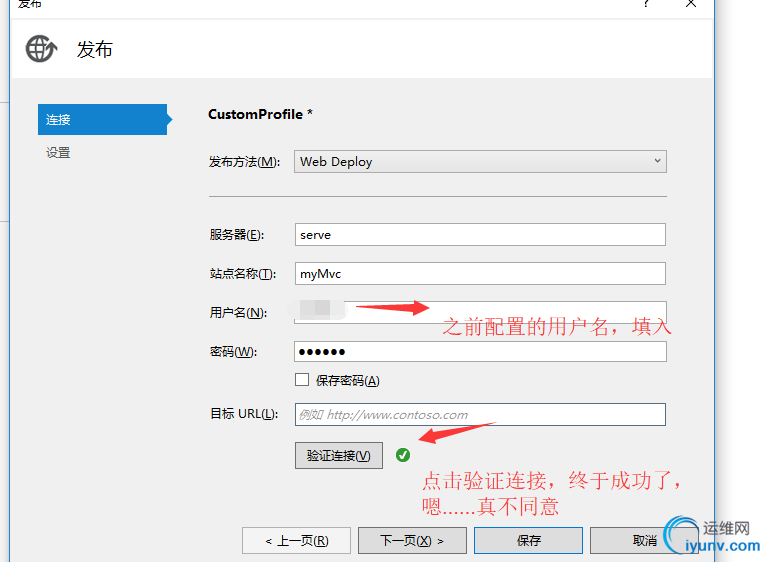766x562 pixels.
Task: Click the 目标 URL input field
Action: pos(480,414)
